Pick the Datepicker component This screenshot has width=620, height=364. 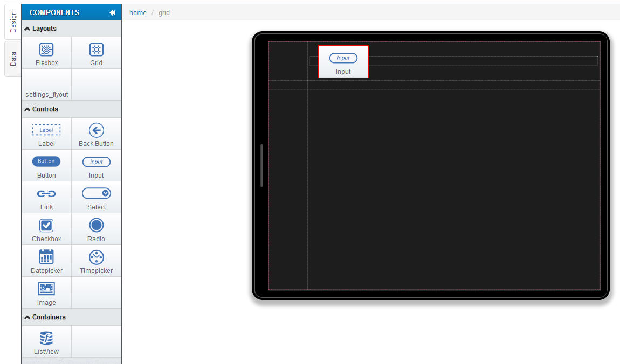click(46, 261)
